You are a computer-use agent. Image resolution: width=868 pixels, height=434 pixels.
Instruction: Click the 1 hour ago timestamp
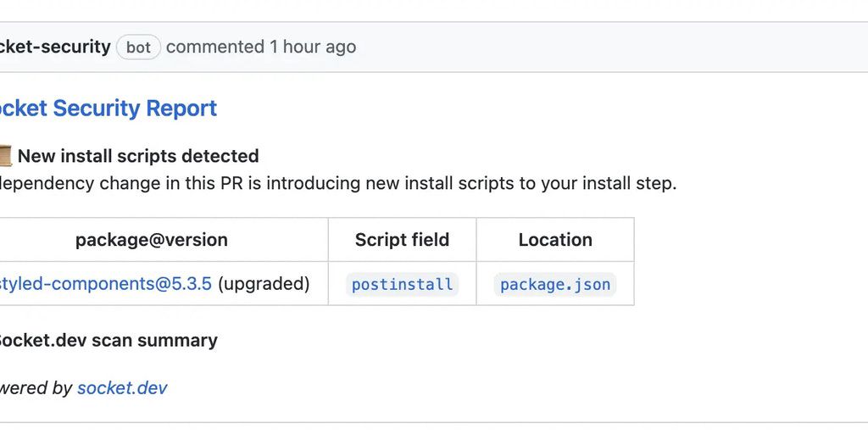(313, 47)
